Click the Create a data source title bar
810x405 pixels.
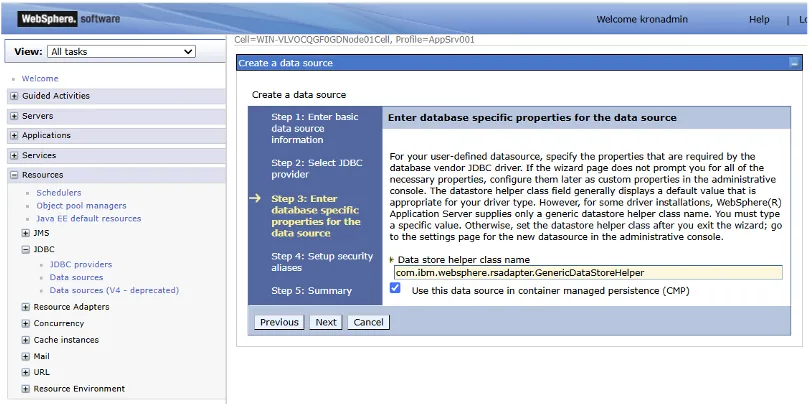tap(519, 63)
